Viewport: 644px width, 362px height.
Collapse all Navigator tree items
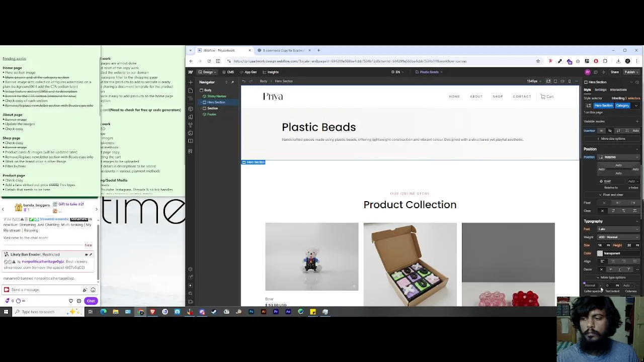(226, 82)
